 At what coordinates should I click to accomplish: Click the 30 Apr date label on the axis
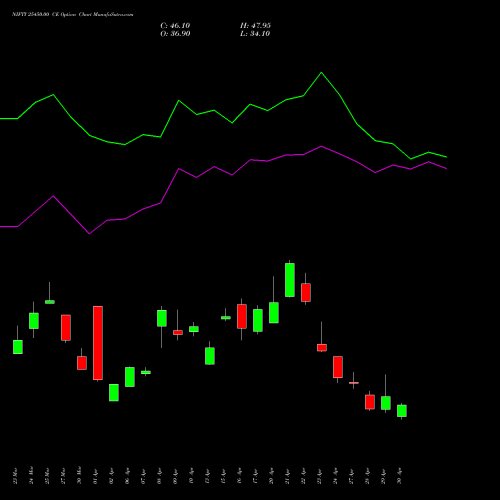click(399, 476)
